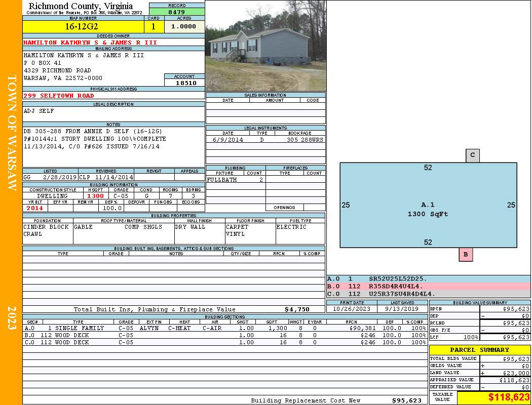The height and width of the screenshot is (405, 532).
Task: Click account number 18510
Action: (186, 83)
